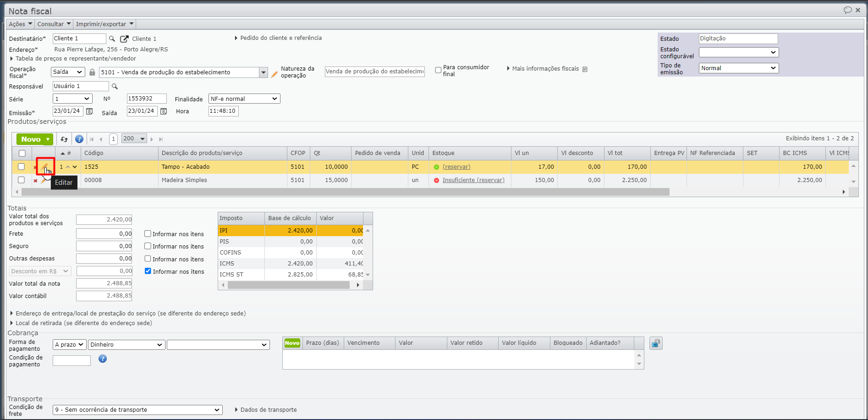Open the Ações menu
This screenshot has height=420, width=868.
tap(20, 24)
